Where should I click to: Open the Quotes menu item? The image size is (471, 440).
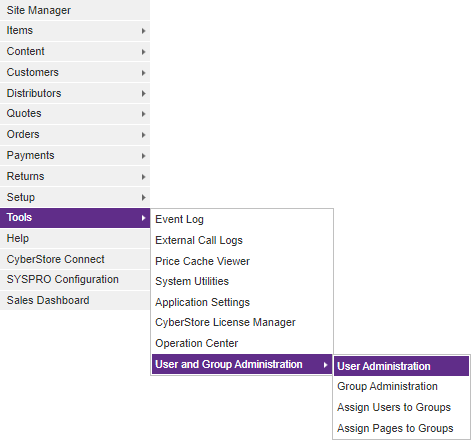[x=75, y=114]
